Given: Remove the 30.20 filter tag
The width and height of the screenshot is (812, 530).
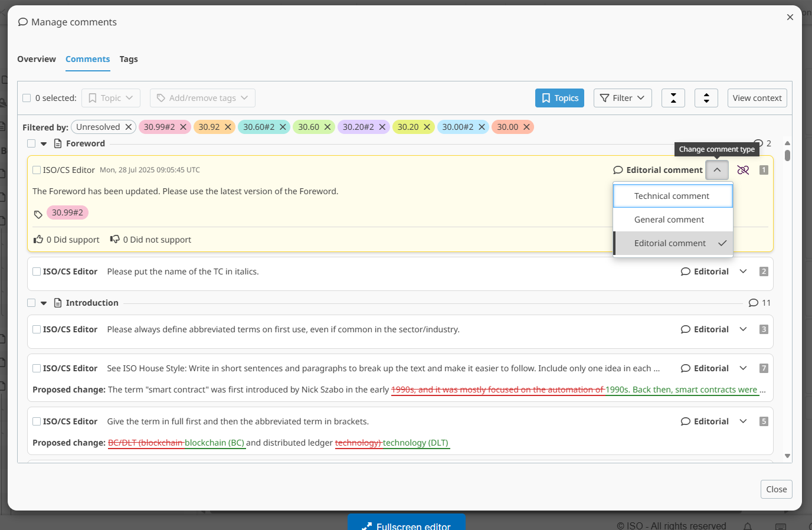Looking at the screenshot, I should click(x=427, y=127).
